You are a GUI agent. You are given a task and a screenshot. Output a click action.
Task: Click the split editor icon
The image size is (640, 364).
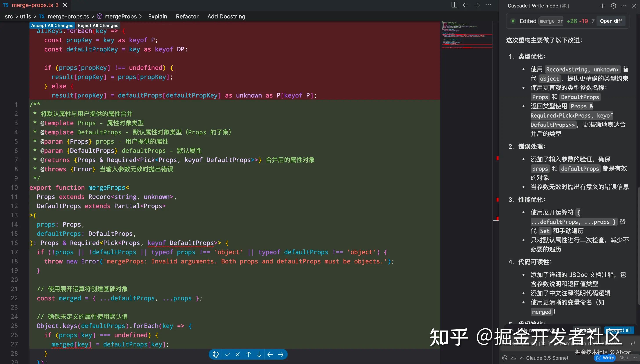(454, 5)
